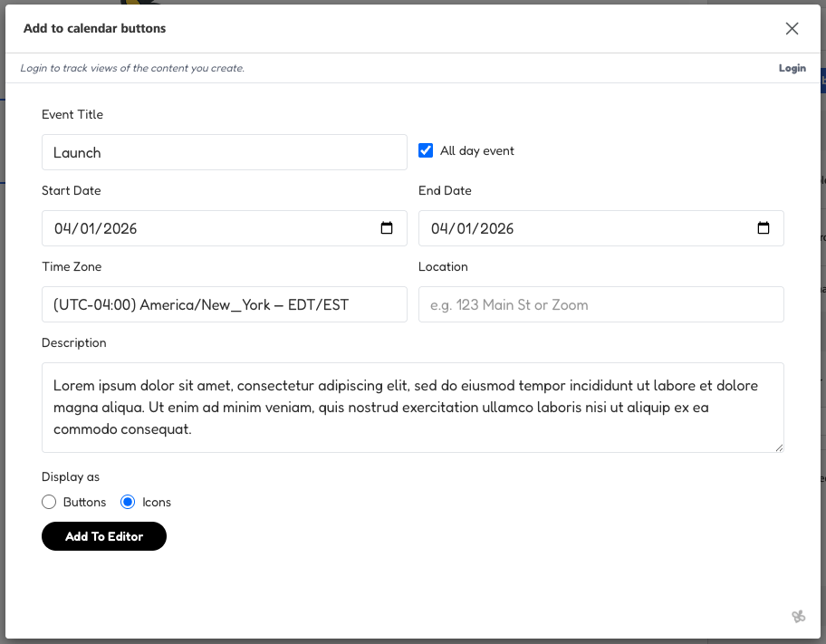
Task: Click the Login link
Action: click(x=792, y=68)
